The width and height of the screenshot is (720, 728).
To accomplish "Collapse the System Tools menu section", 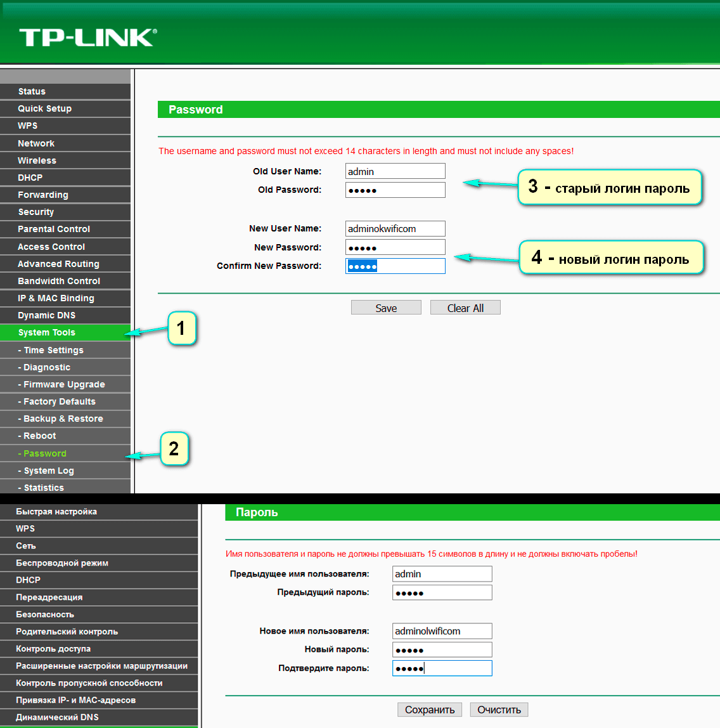I will point(47,332).
